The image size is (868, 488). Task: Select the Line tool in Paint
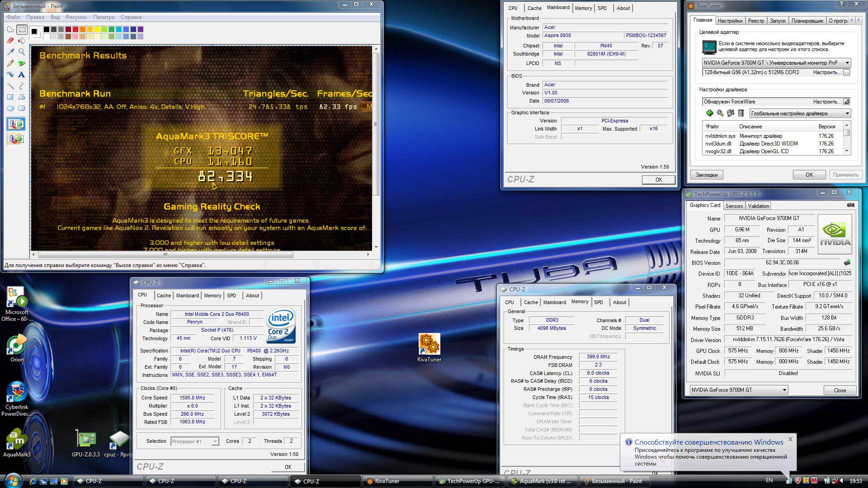pos(10,86)
